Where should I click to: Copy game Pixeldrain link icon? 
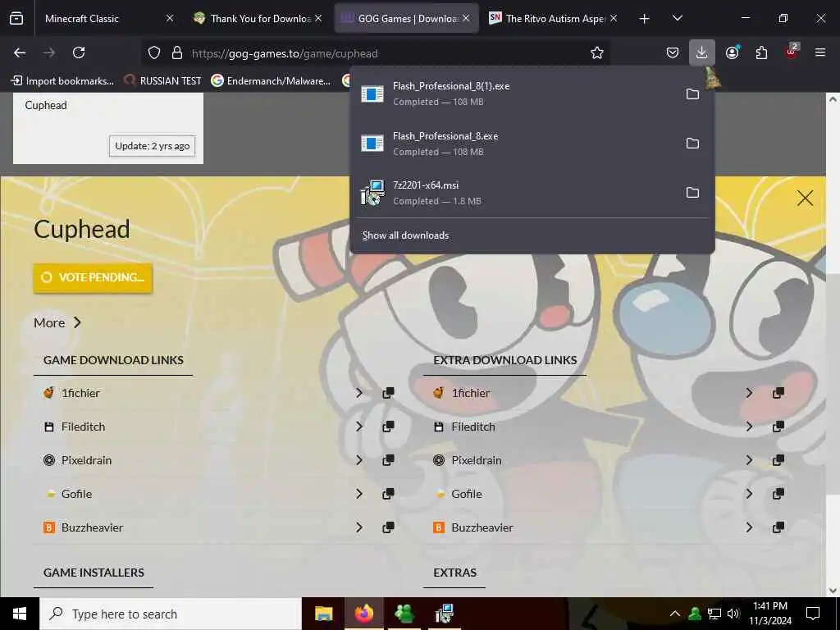(388, 460)
